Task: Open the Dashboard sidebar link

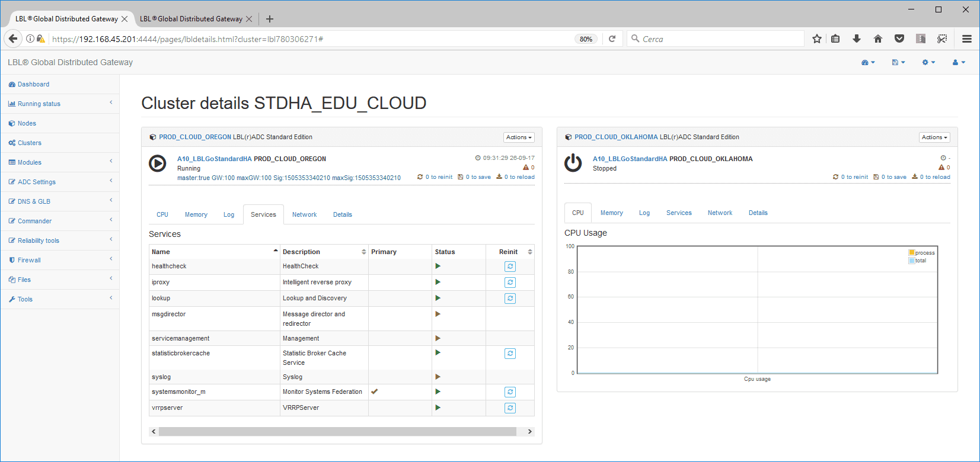Action: (x=59, y=84)
